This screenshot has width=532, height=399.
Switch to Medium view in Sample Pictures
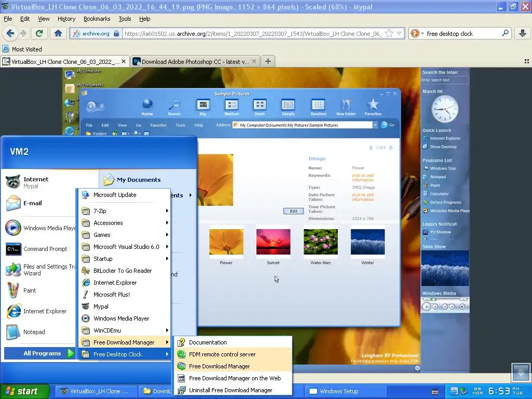coord(232,107)
